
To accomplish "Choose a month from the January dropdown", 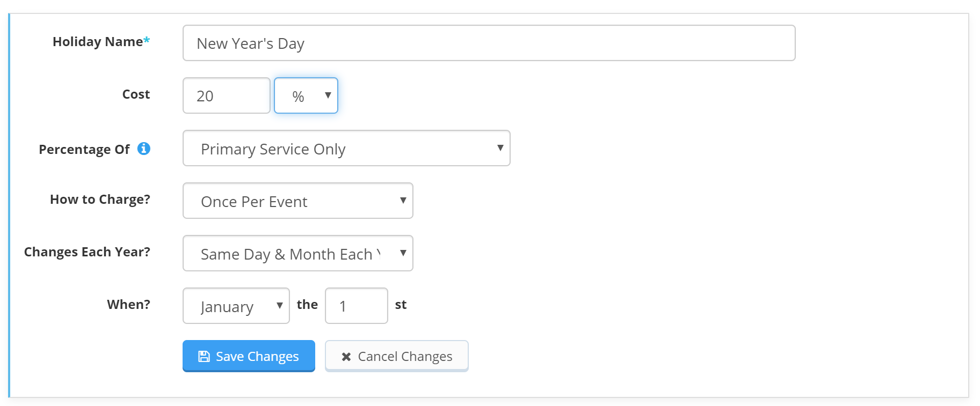I will [236, 306].
